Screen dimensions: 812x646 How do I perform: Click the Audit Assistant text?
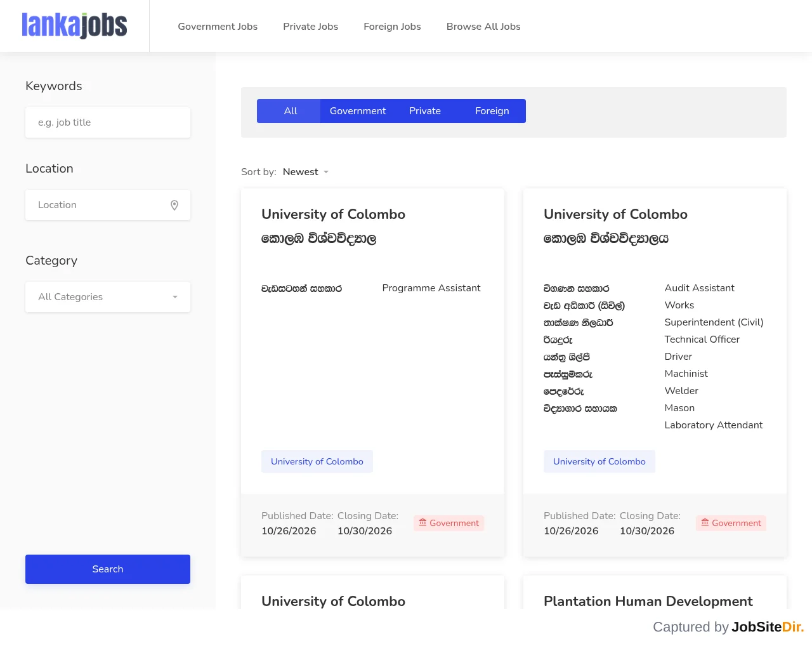click(x=700, y=288)
